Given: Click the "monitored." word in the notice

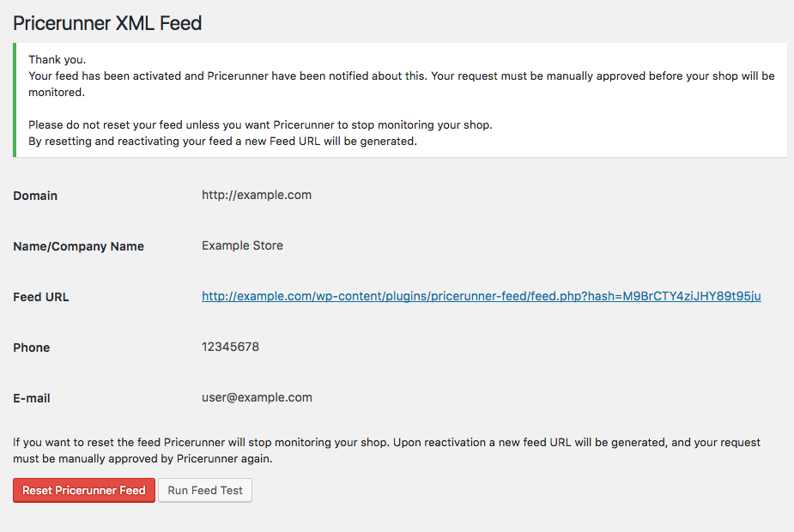Looking at the screenshot, I should click(56, 92).
